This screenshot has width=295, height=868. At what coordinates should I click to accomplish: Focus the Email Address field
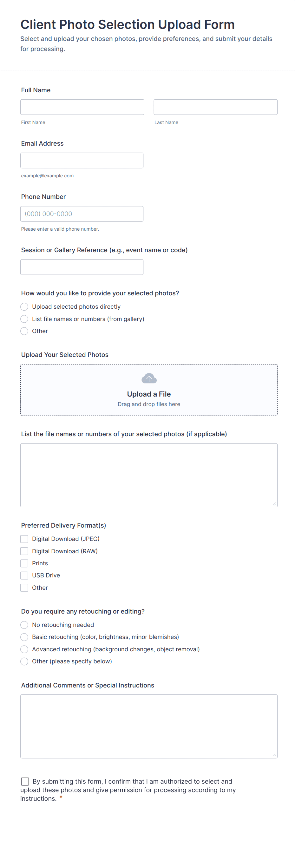[x=82, y=161]
